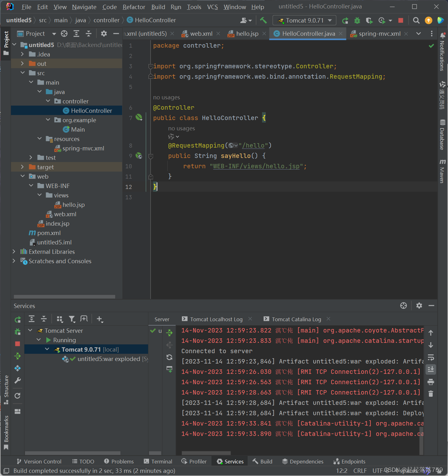Expand the .idea folder
This screenshot has width=448, height=476.
22,54
